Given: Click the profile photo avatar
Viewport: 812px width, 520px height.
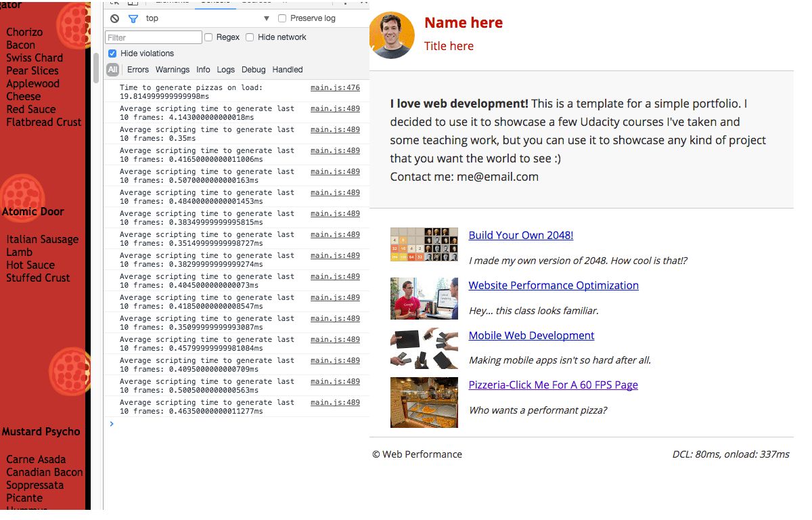Looking at the screenshot, I should coord(392,35).
